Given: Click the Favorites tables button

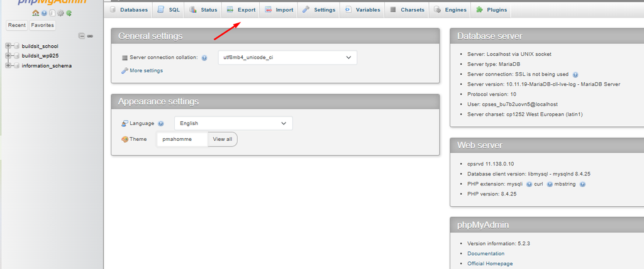Looking at the screenshot, I should click(x=43, y=25).
